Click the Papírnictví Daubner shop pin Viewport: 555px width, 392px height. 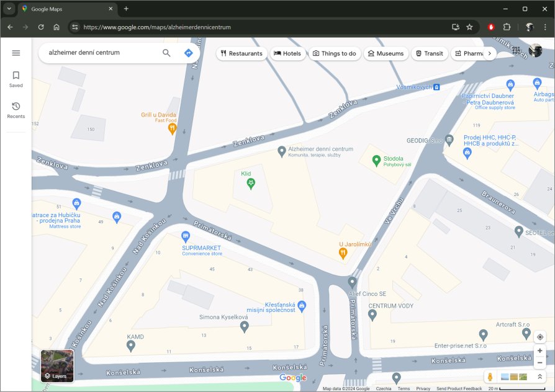pyautogui.click(x=510, y=85)
